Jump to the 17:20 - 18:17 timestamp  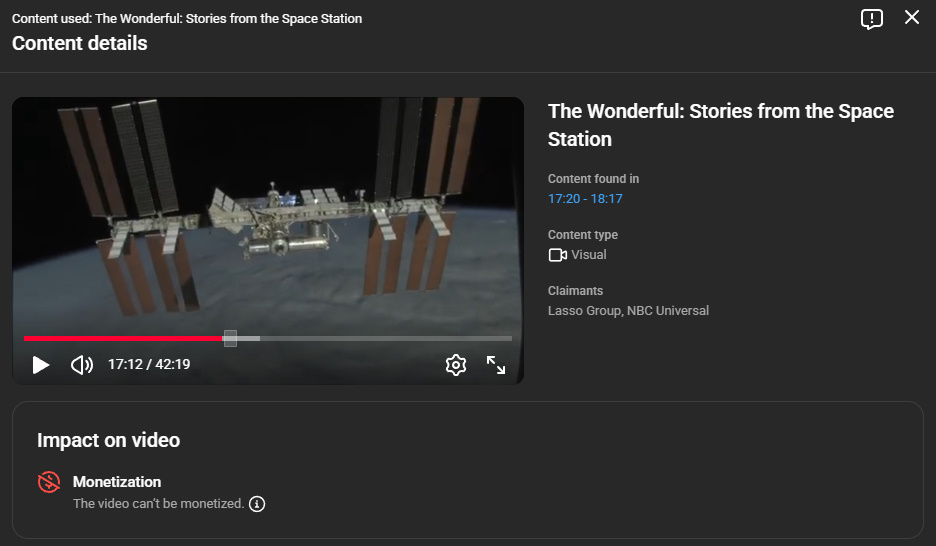tap(585, 199)
